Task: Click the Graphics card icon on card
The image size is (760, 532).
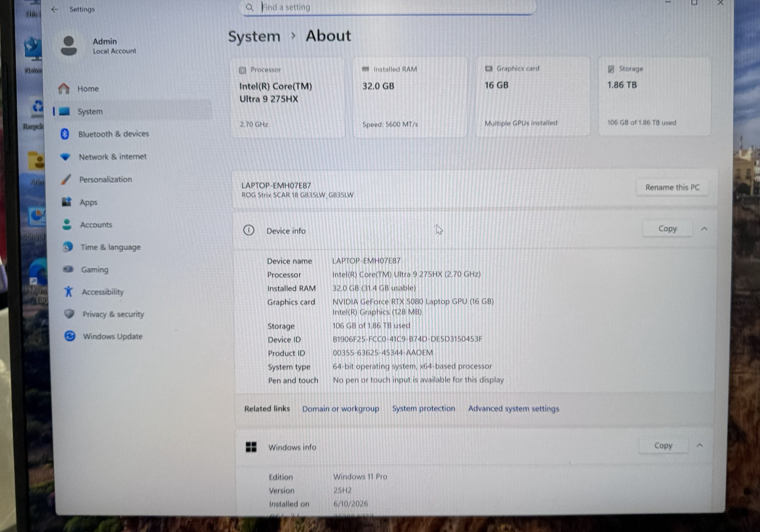Action: pyautogui.click(x=488, y=69)
